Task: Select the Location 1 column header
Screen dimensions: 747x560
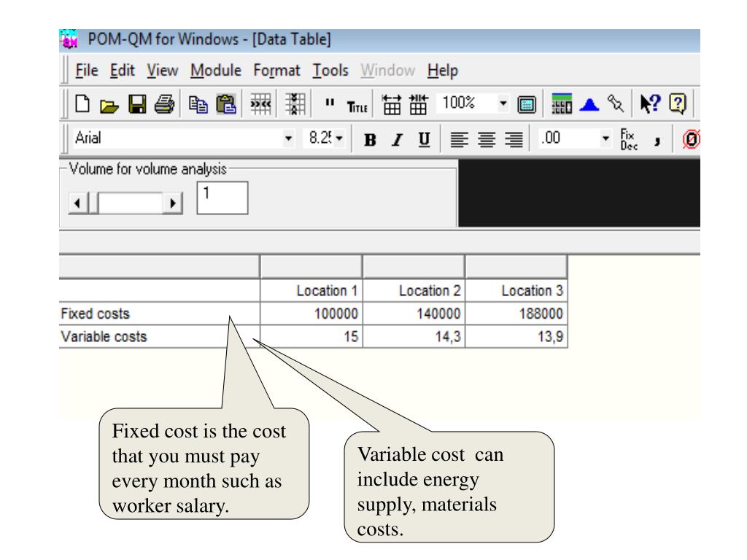Action: tap(311, 290)
